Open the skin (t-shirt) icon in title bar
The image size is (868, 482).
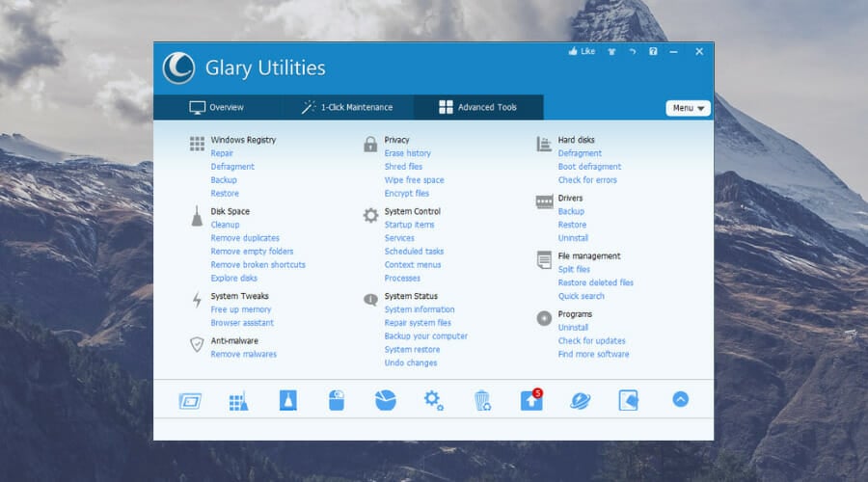[611, 51]
